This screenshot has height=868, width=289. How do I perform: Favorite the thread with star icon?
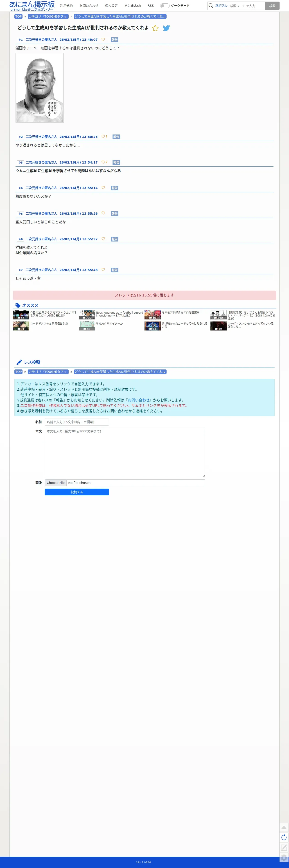(x=155, y=28)
